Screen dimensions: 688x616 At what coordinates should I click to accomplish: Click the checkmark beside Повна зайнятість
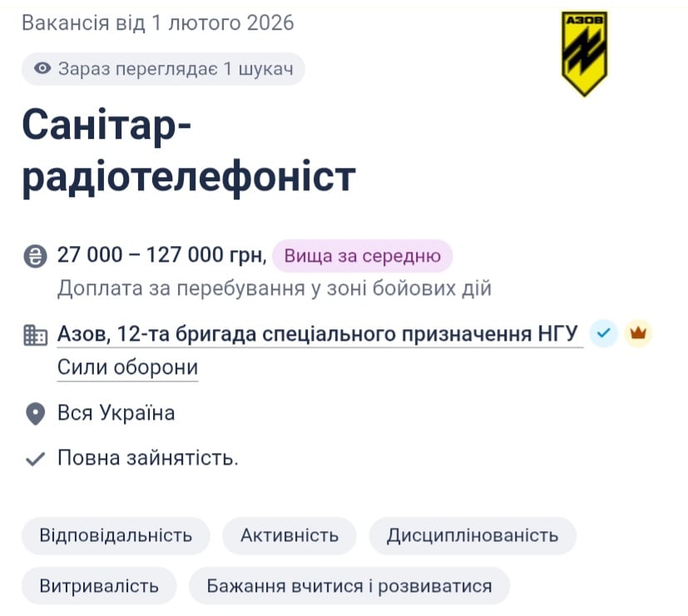34,456
